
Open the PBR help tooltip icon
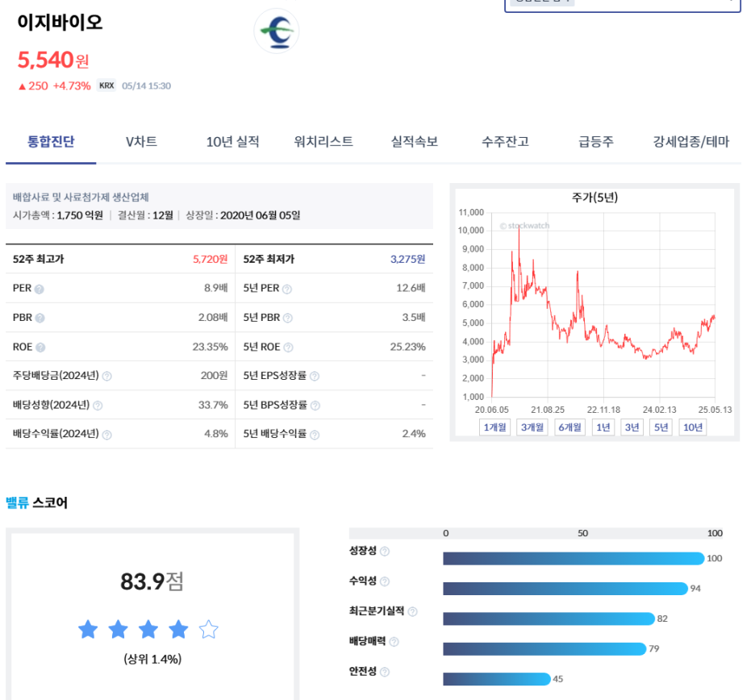pos(40,318)
